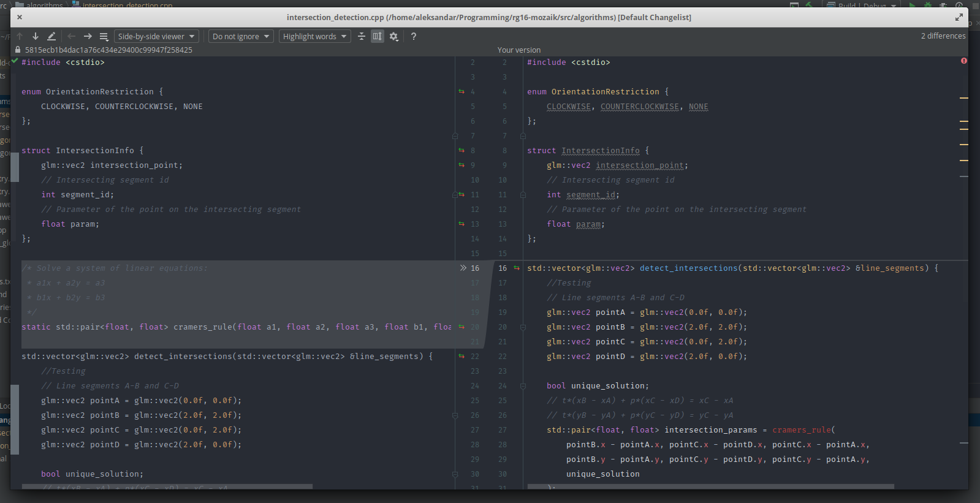Go to previous difference arrow
The image size is (980, 503).
click(x=20, y=37)
